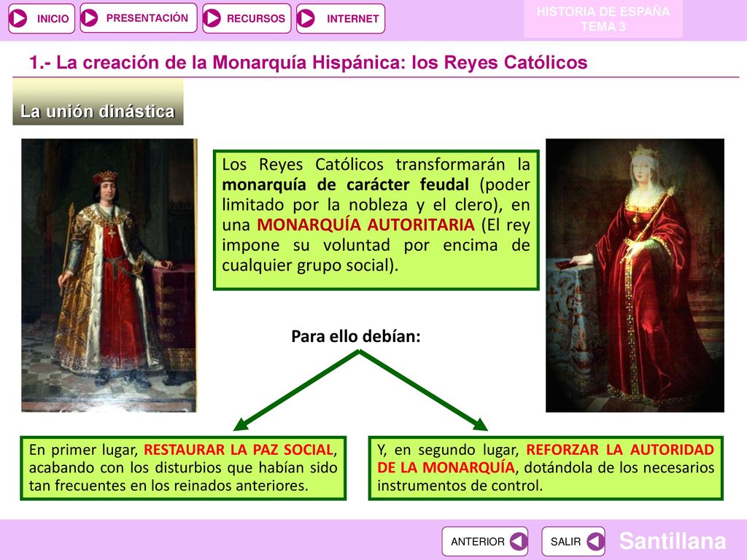The height and width of the screenshot is (560, 747).
Task: Click the 'REFORZAR LA AUTORIDAD' red text
Action: tap(620, 449)
